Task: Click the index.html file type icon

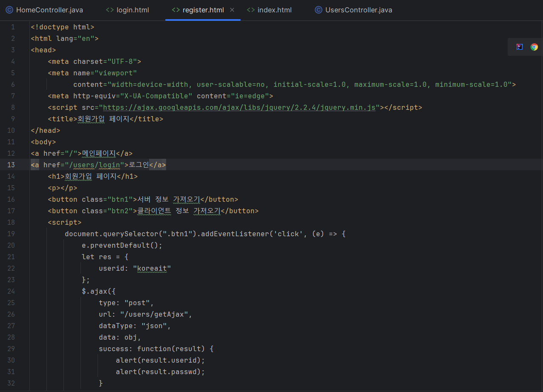Action: click(251, 10)
